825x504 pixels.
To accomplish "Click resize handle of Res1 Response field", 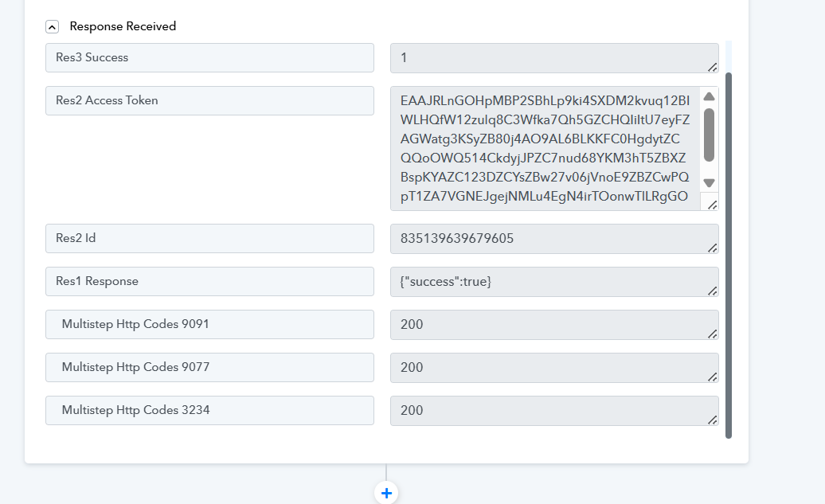I will tap(712, 291).
